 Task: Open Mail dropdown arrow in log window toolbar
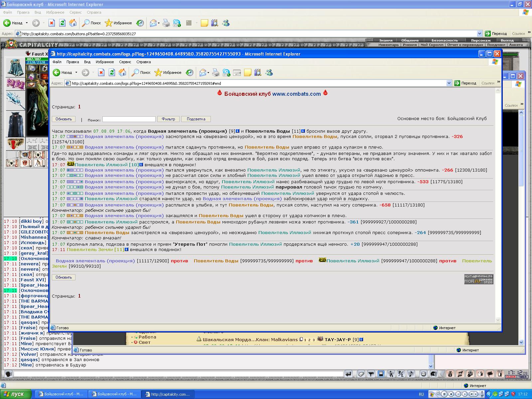208,72
